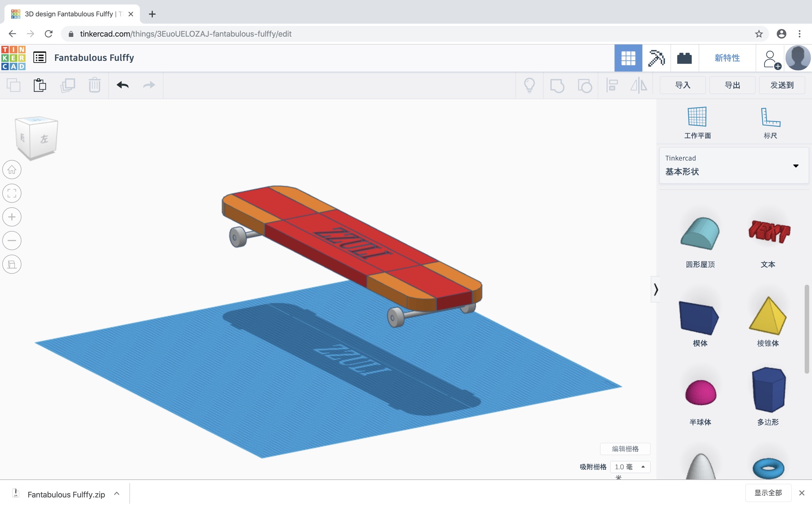This screenshot has height=507, width=812.
Task: Open the Blocks pickaxe mode
Action: pyautogui.click(x=656, y=58)
